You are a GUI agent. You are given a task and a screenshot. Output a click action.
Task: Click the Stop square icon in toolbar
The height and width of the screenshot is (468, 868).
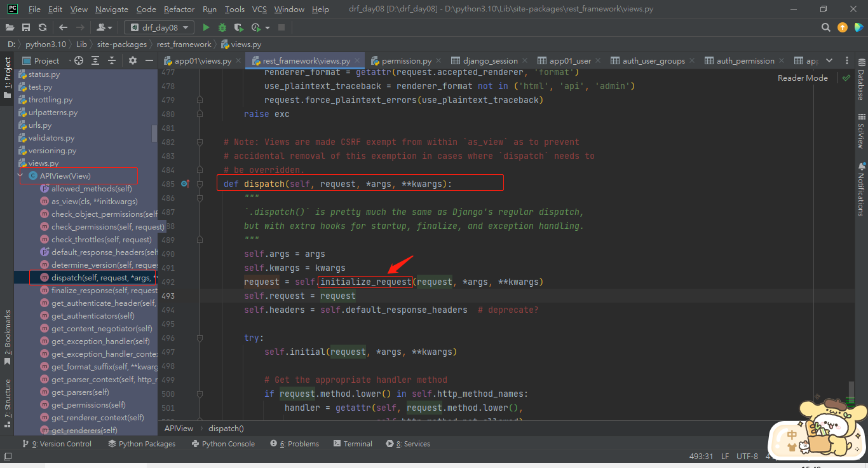click(281, 27)
